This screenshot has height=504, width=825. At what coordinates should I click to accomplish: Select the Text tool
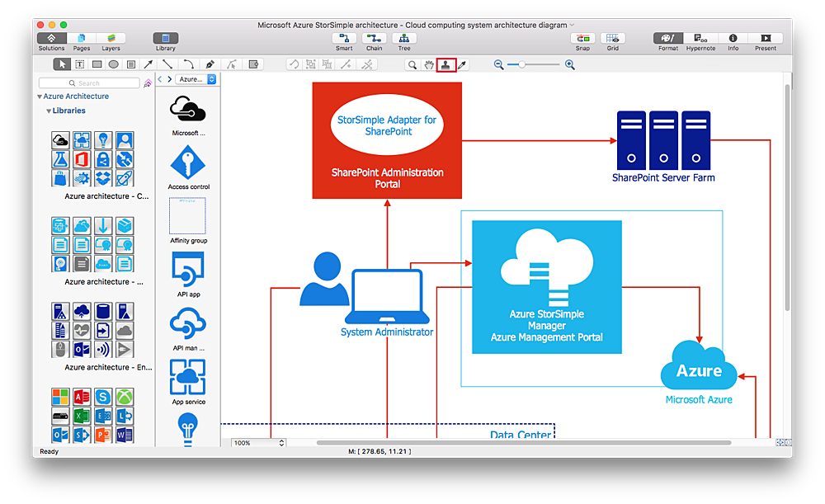[79, 64]
